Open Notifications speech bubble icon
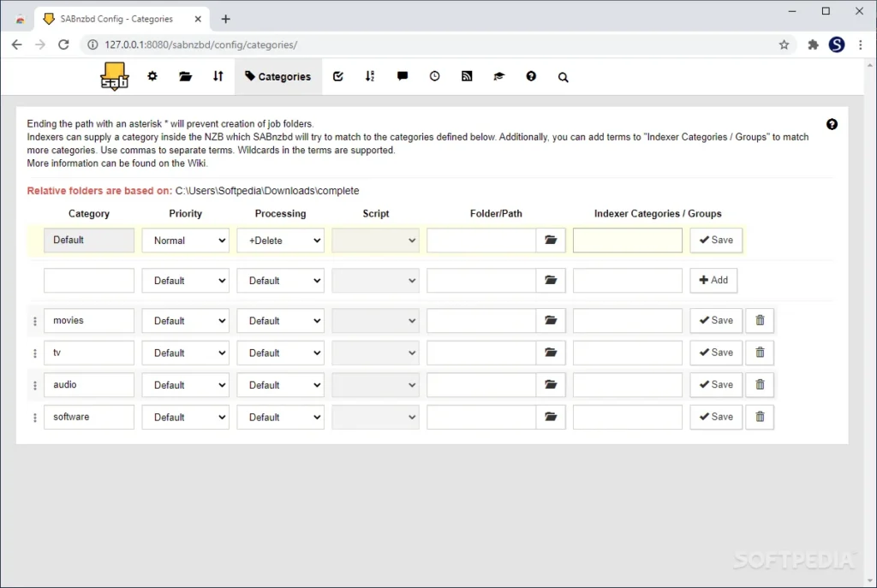Viewport: 877px width, 588px height. click(x=403, y=76)
